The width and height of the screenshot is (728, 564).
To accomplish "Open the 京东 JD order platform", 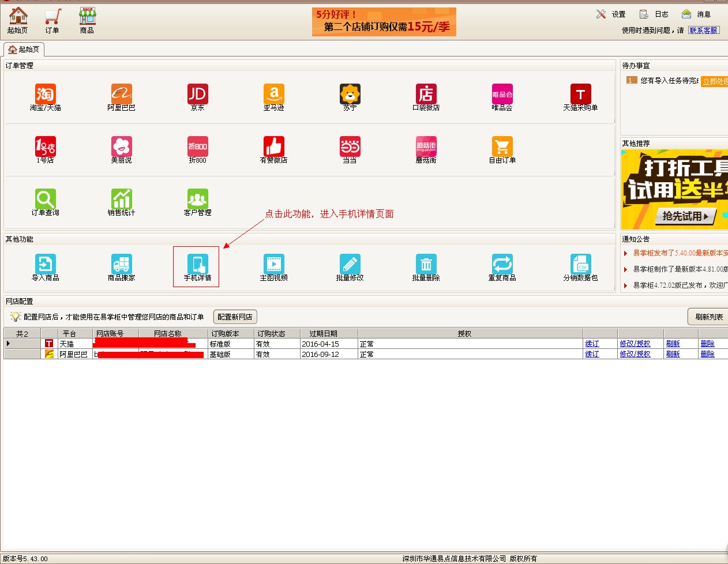I will [x=197, y=97].
